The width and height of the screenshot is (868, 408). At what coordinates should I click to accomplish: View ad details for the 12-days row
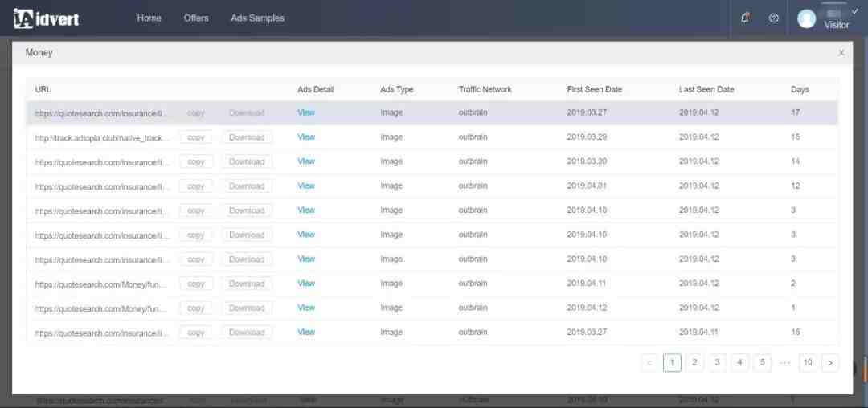pyautogui.click(x=306, y=186)
